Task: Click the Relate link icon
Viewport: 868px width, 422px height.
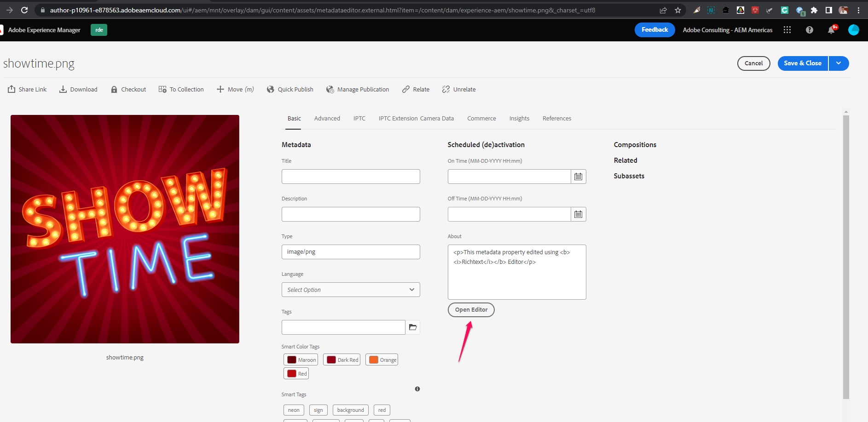Action: [406, 89]
